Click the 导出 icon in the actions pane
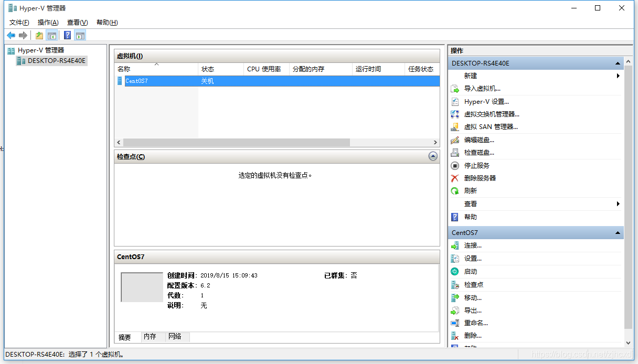This screenshot has width=638, height=364. point(455,311)
